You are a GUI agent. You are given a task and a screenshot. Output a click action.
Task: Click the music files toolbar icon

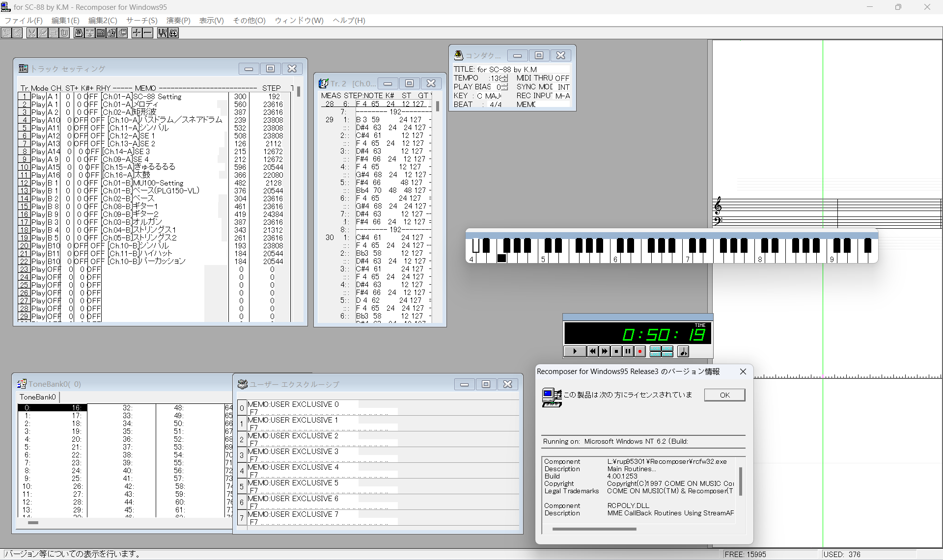111,33
